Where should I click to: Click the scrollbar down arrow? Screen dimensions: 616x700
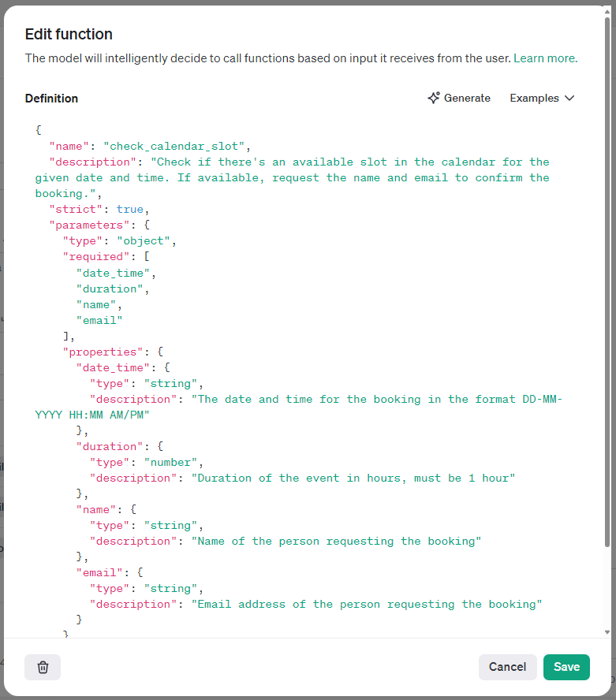pos(607,632)
